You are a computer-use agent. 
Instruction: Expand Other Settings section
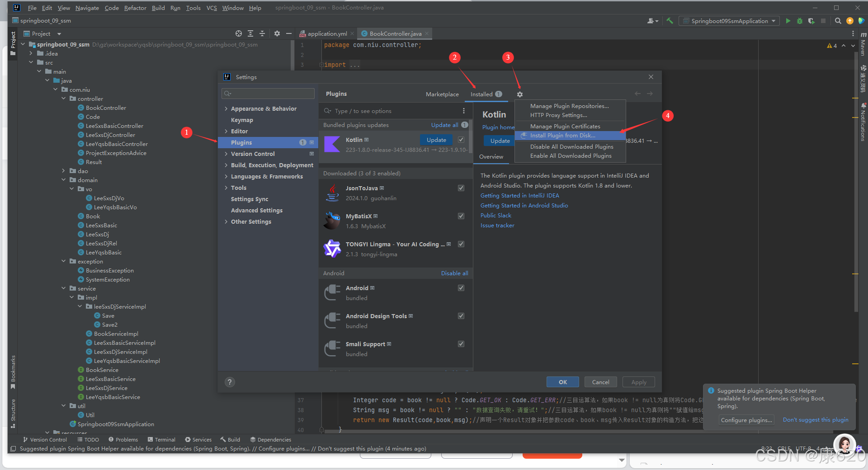point(226,221)
